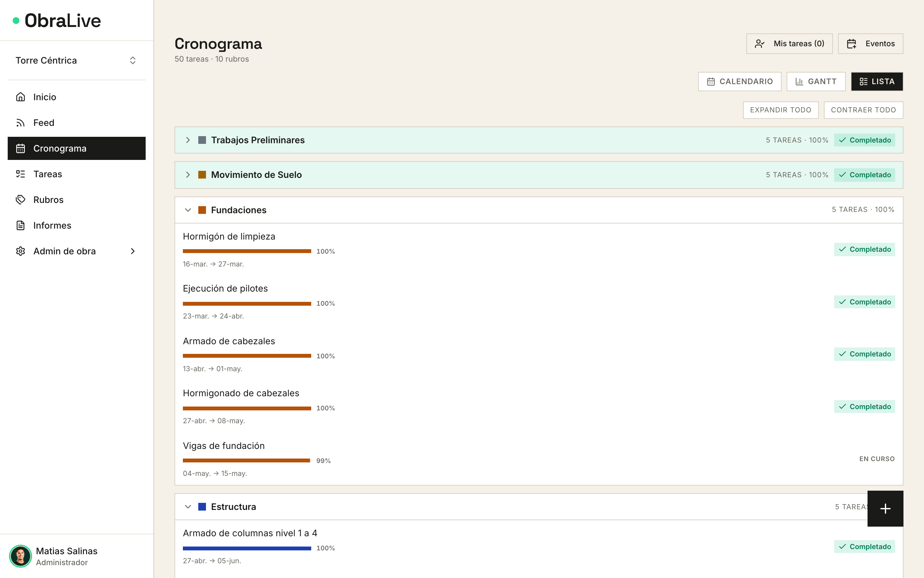Click Completado badge on Trabajos Preliminares

pos(864,140)
